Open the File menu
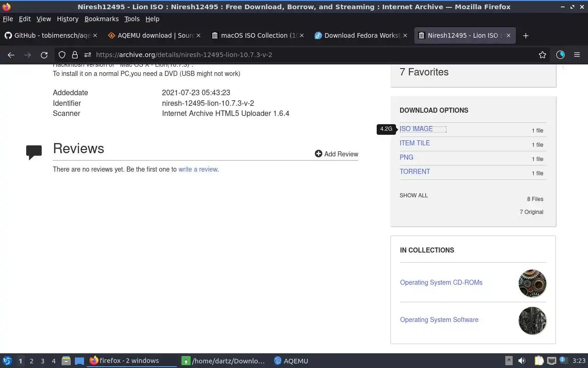The image size is (588, 368). [x=8, y=19]
